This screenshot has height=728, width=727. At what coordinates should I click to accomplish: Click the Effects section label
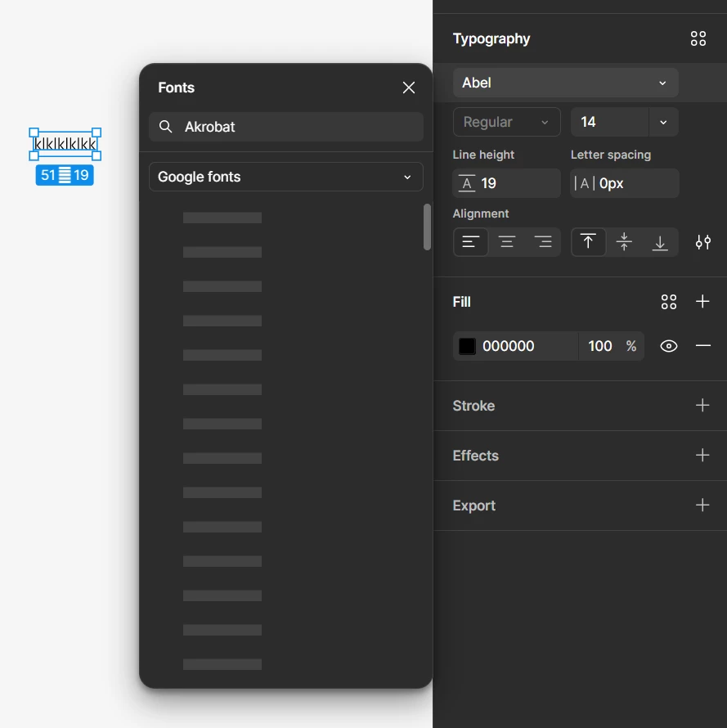pyautogui.click(x=475, y=456)
